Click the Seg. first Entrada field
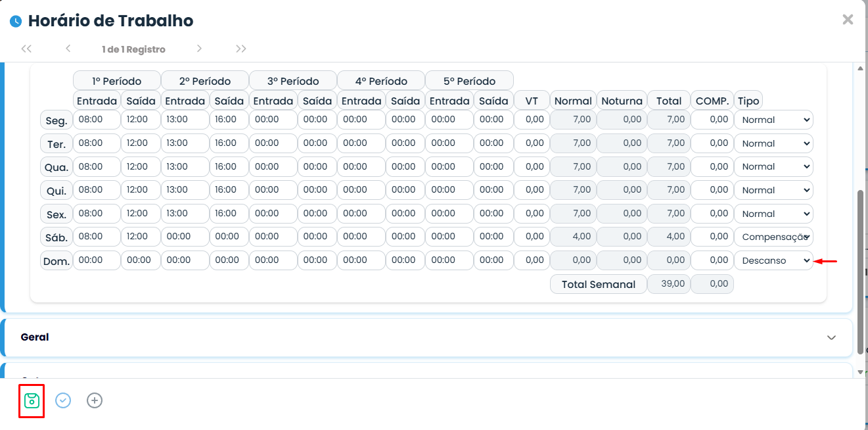This screenshot has width=868, height=430. (x=97, y=120)
